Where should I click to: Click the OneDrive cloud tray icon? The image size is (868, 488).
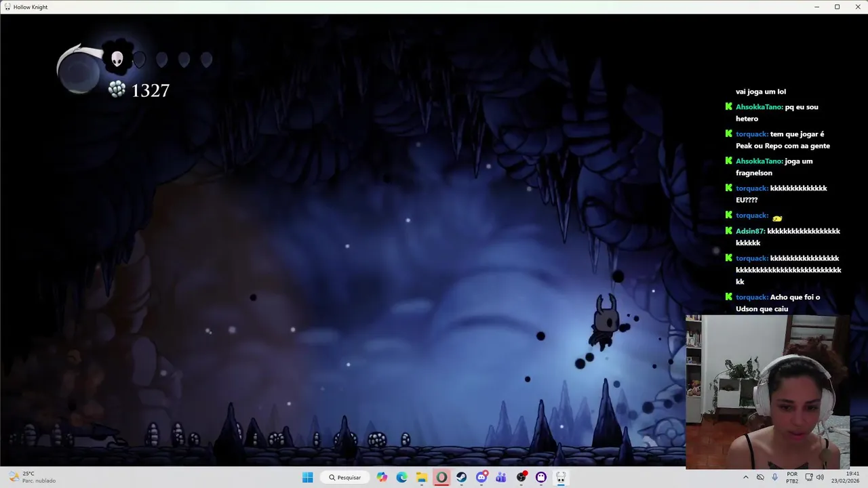[760, 477]
